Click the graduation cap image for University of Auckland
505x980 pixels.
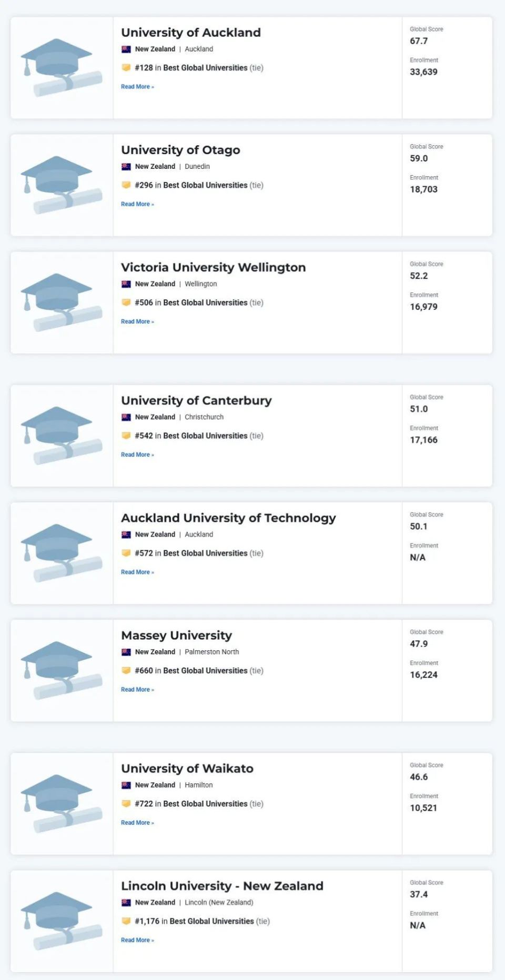pos(61,67)
